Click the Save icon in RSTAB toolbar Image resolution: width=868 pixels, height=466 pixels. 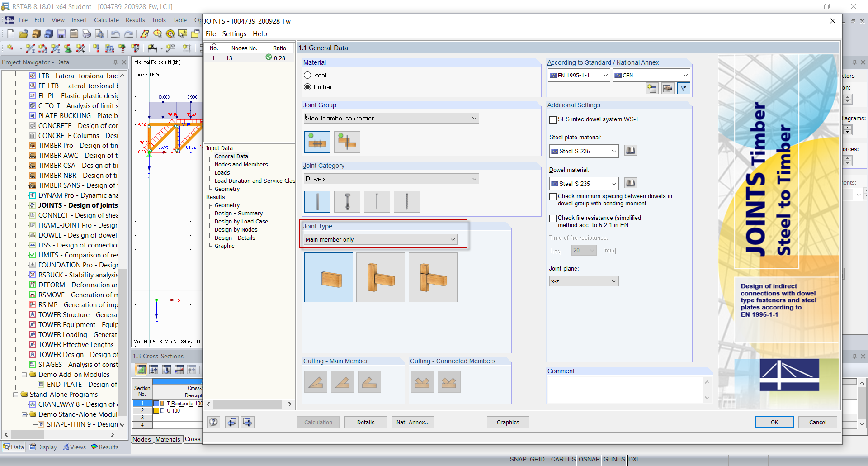pyautogui.click(x=61, y=34)
